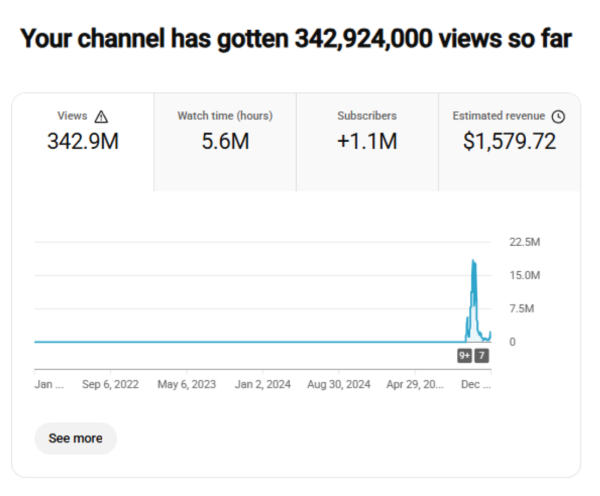Open the 7 video marker badge

[x=482, y=356]
